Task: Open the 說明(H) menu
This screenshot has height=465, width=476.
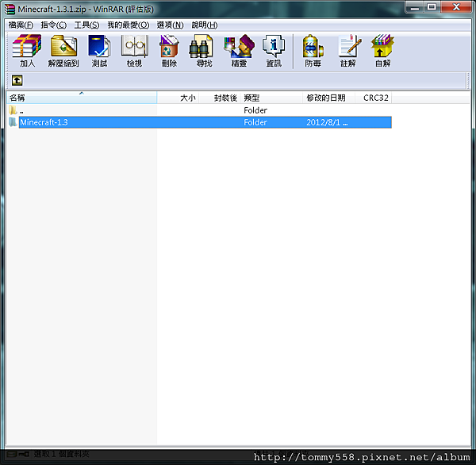Action: [205, 25]
